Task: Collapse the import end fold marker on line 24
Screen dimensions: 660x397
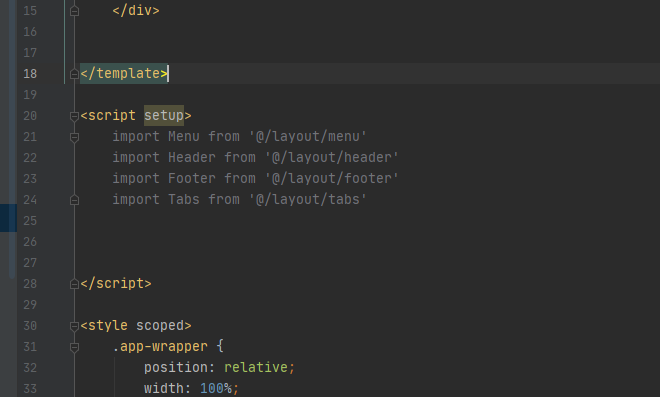Action: click(x=75, y=200)
